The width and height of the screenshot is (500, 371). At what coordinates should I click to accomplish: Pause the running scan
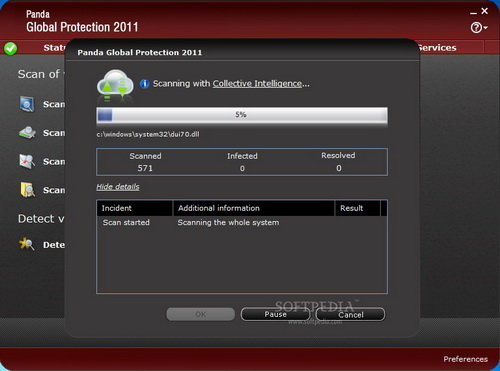click(275, 314)
